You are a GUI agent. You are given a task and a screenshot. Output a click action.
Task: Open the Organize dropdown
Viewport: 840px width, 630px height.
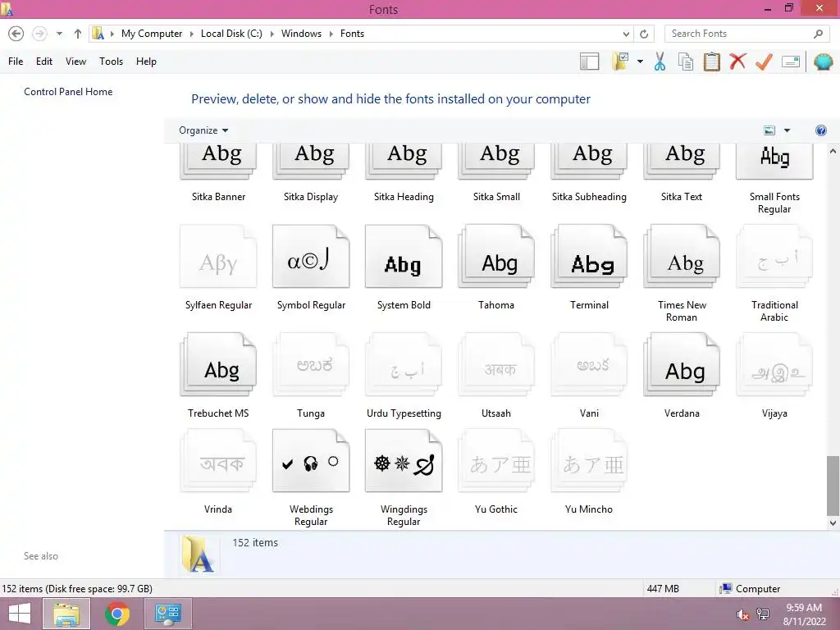pos(203,130)
